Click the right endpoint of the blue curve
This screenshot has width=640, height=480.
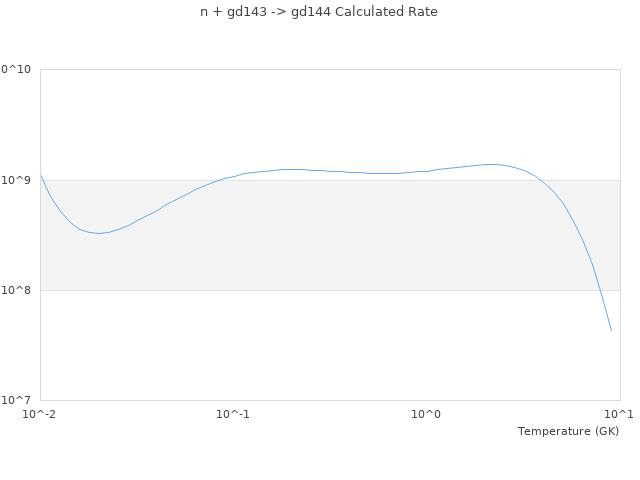point(611,330)
